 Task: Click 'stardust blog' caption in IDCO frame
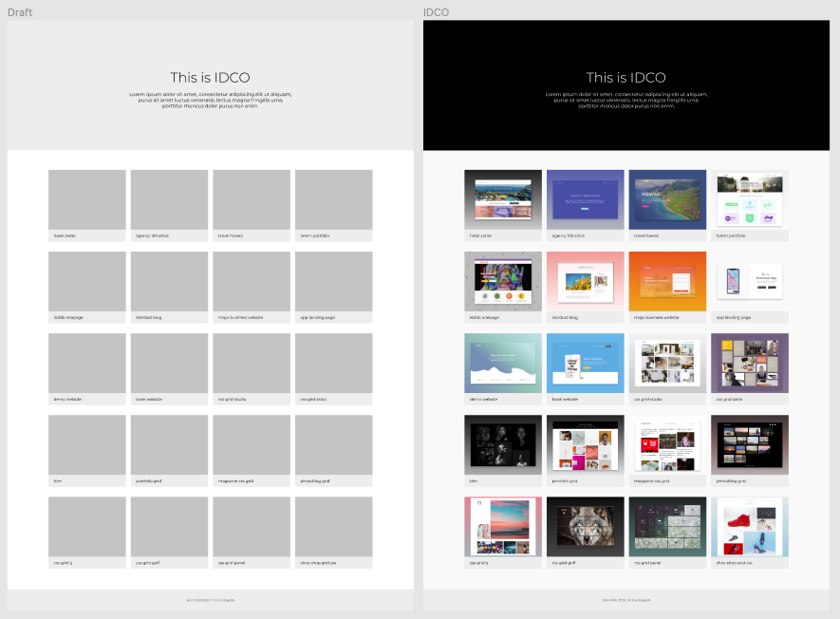pyautogui.click(x=565, y=318)
